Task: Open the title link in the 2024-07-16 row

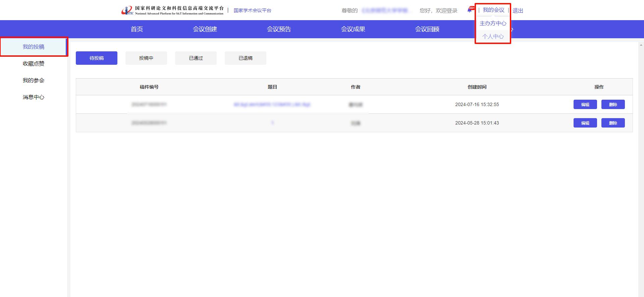Action: tap(272, 104)
